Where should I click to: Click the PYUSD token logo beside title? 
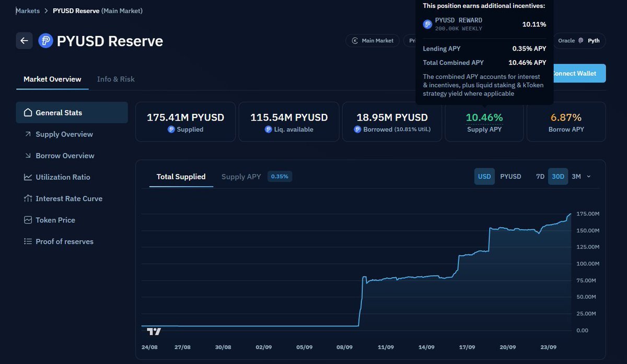click(46, 41)
